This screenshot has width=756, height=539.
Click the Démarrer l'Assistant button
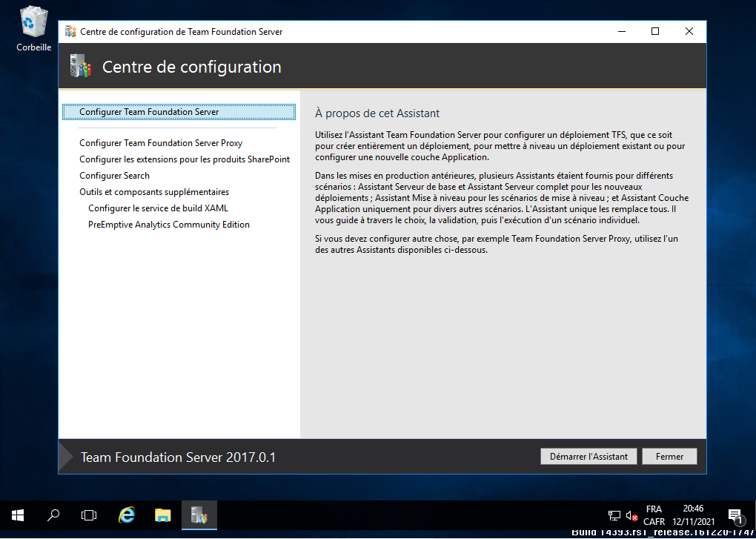588,457
